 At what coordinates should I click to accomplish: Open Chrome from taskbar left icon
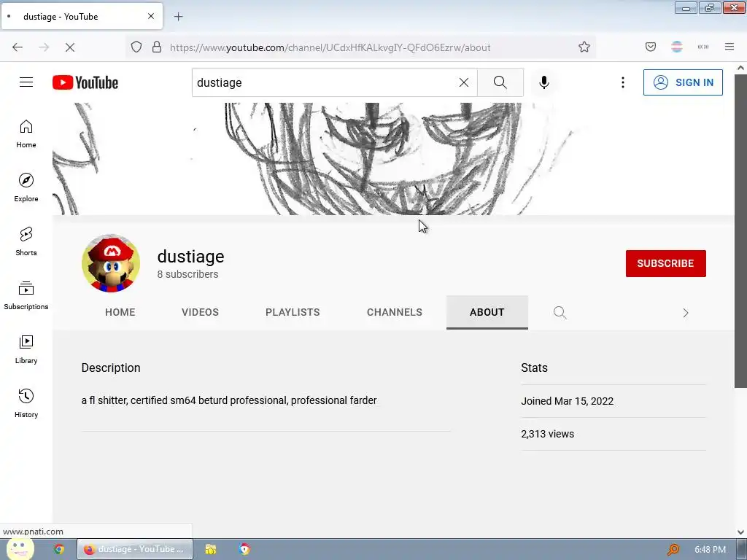pos(59,549)
